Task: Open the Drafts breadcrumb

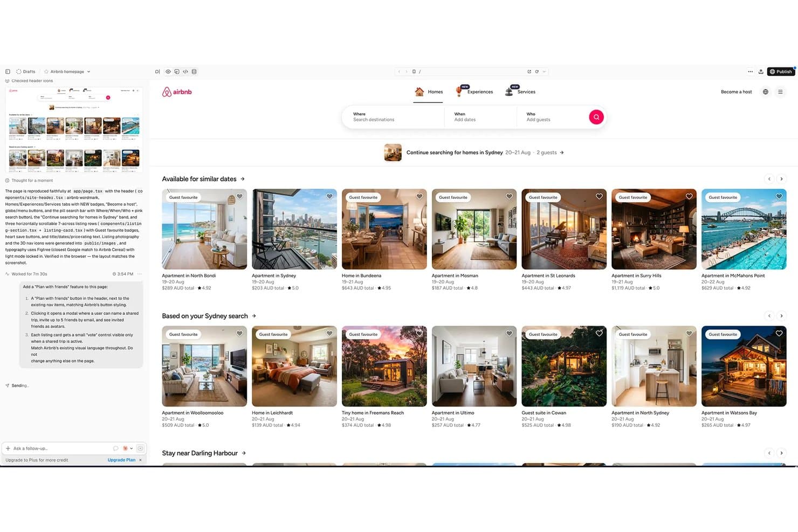Action: [x=26, y=72]
